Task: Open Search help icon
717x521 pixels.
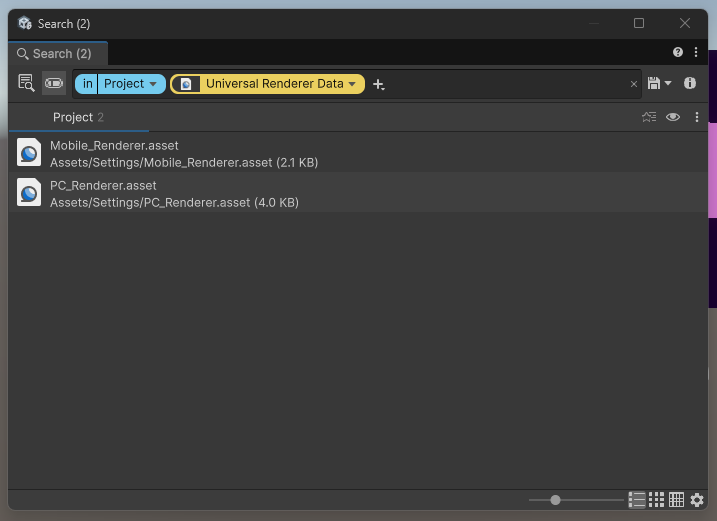Action: point(678,53)
